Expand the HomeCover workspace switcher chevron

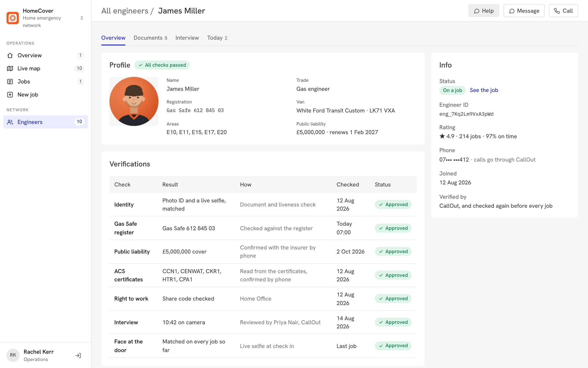(x=82, y=18)
